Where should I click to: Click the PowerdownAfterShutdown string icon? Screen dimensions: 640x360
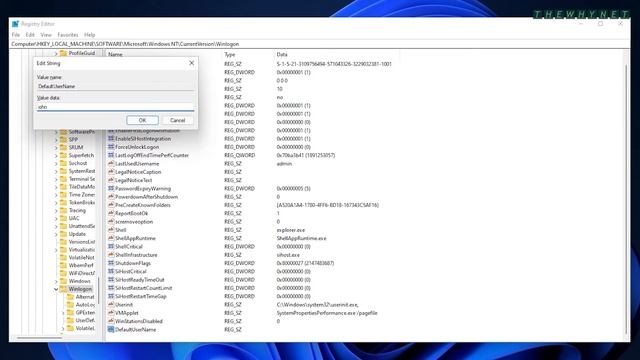coord(111,196)
